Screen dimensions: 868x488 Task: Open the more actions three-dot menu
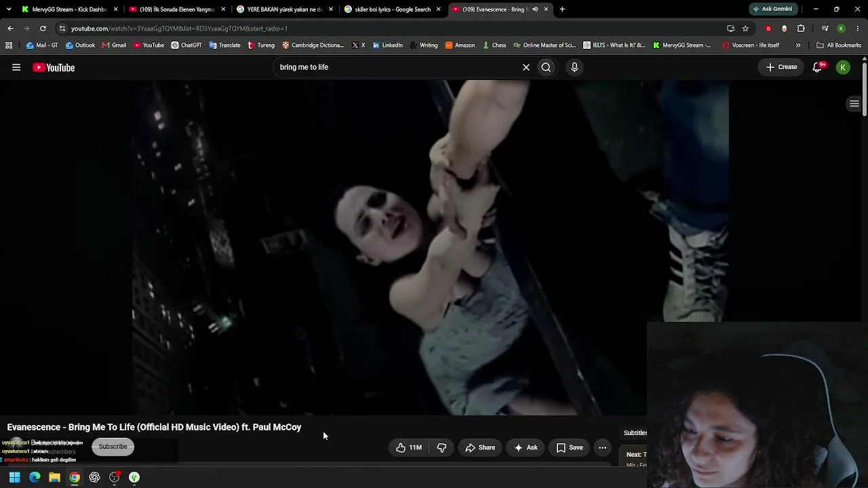[602, 447]
